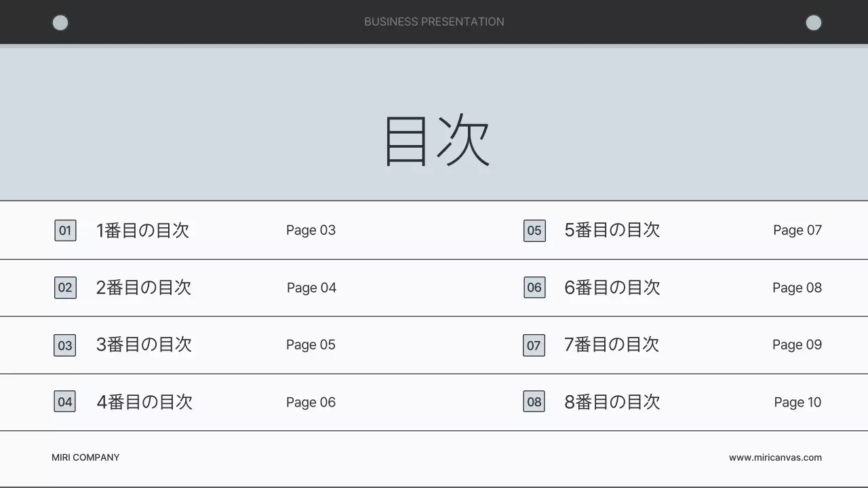Screen dimensions: 868x488
Task: Click the 05 number box
Action: click(x=534, y=230)
